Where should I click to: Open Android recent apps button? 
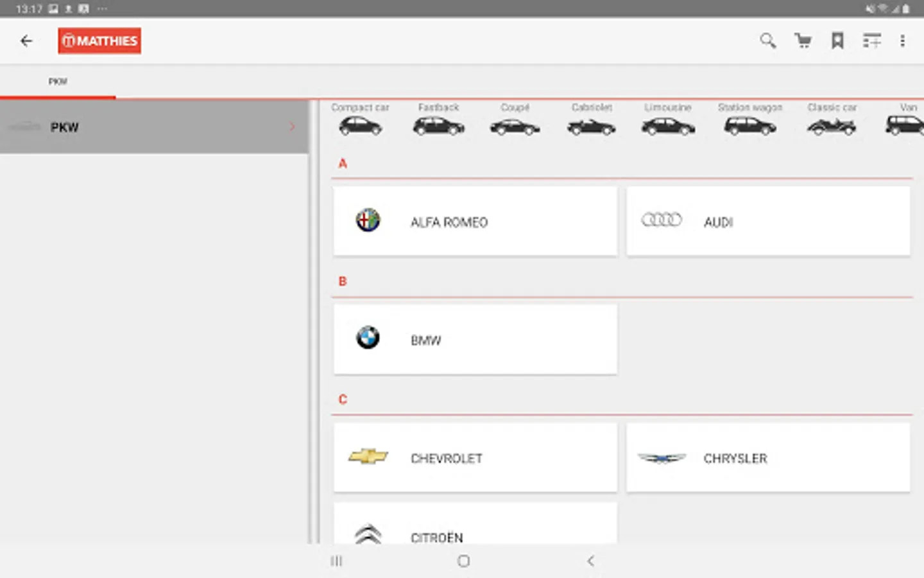click(x=336, y=561)
